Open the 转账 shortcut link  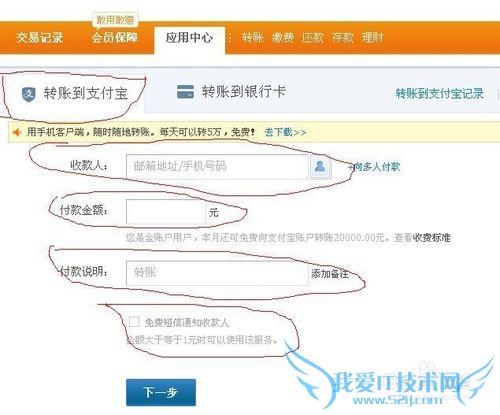click(253, 38)
